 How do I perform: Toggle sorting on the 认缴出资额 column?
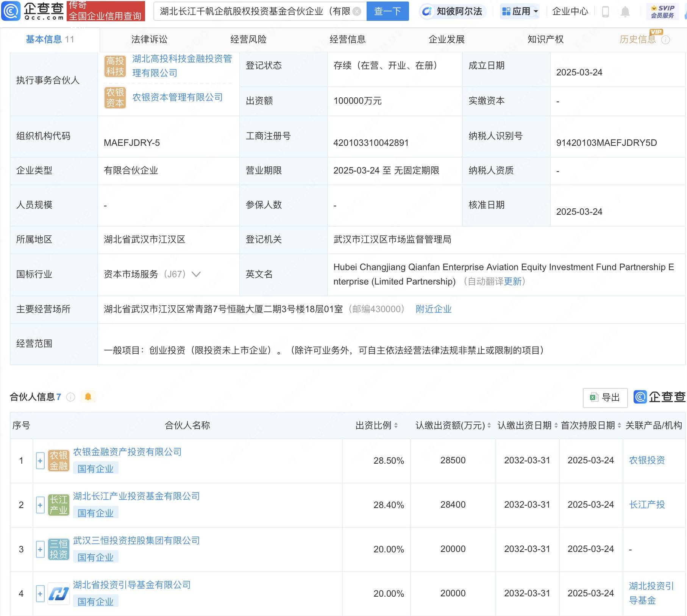[489, 425]
